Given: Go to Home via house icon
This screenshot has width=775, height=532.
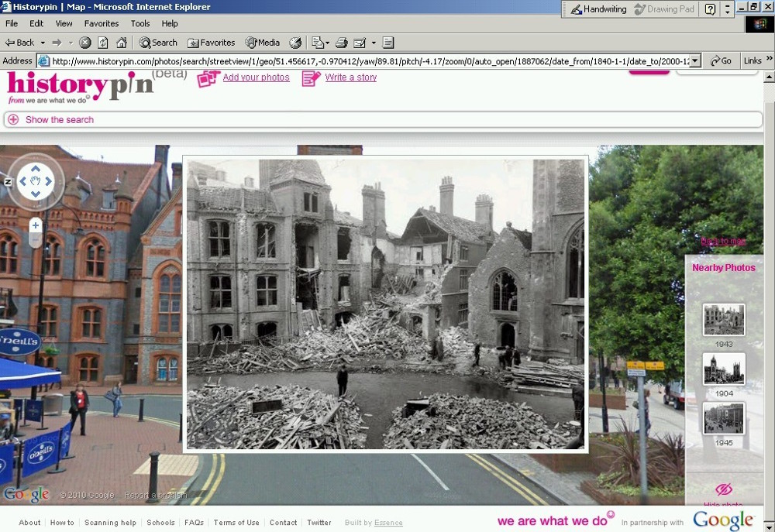Looking at the screenshot, I should click(121, 43).
